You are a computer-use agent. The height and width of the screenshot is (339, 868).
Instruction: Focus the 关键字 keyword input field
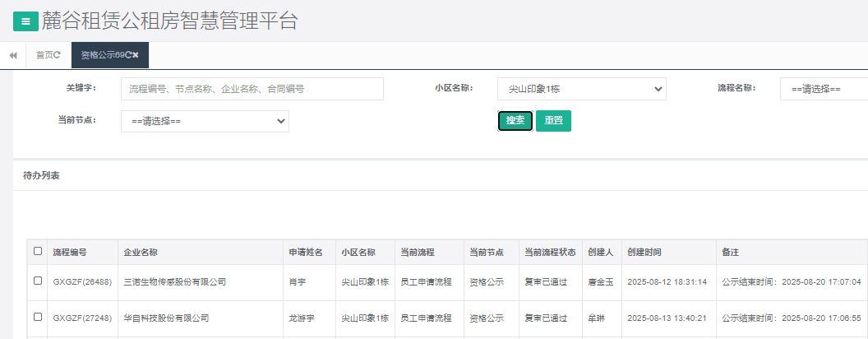click(252, 89)
